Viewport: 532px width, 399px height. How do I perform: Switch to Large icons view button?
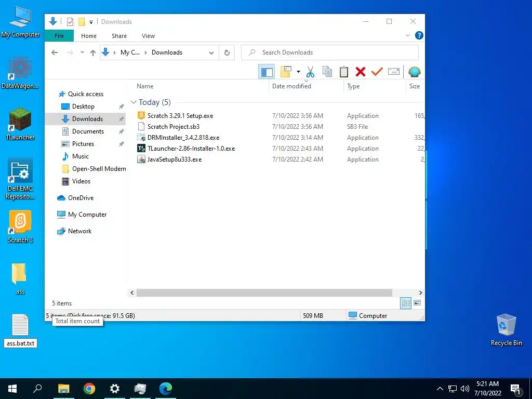pyautogui.click(x=417, y=303)
